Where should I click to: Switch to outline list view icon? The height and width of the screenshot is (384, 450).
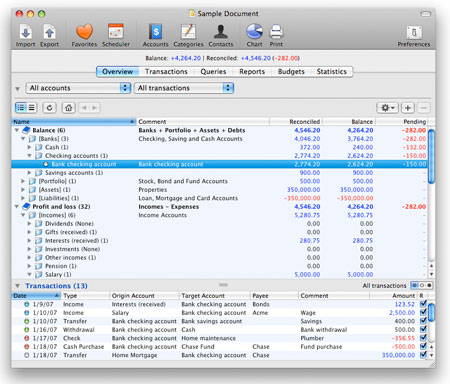click(x=21, y=108)
